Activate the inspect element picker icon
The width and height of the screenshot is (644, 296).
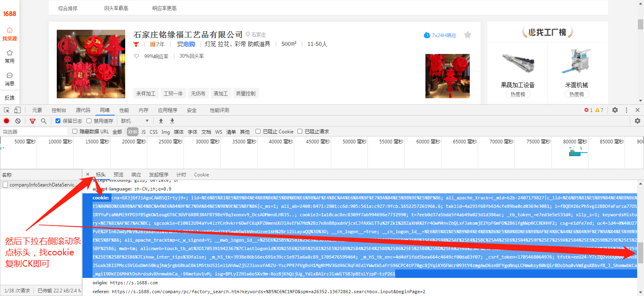(7, 110)
